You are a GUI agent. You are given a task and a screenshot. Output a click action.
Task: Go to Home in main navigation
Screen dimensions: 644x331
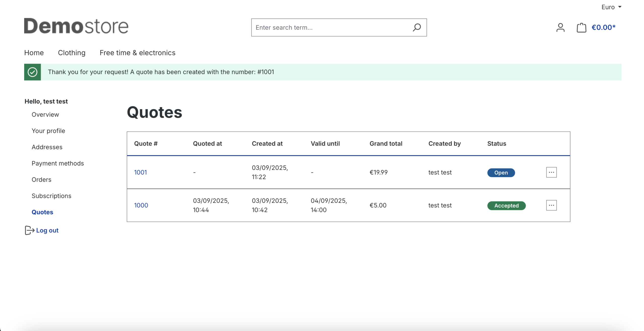[34, 53]
